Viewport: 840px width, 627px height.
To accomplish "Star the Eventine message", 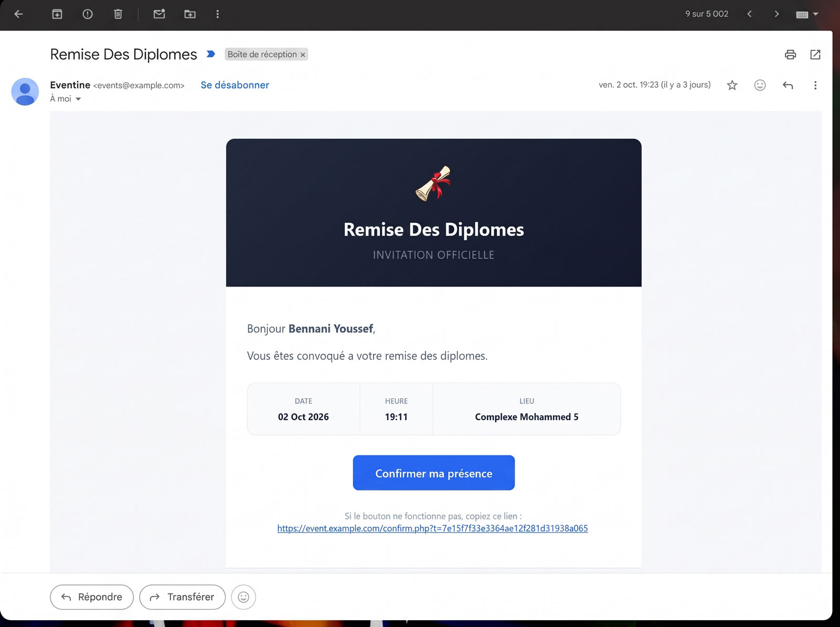I will [732, 85].
